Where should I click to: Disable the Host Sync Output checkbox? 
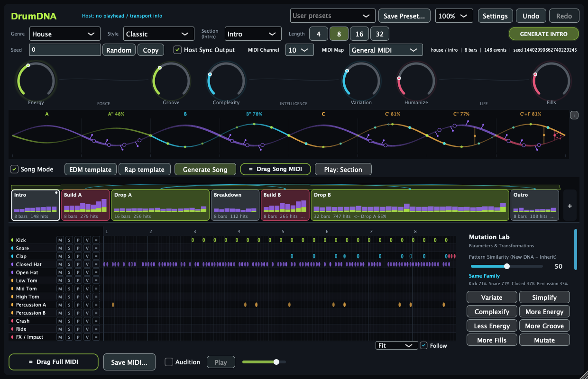(177, 50)
